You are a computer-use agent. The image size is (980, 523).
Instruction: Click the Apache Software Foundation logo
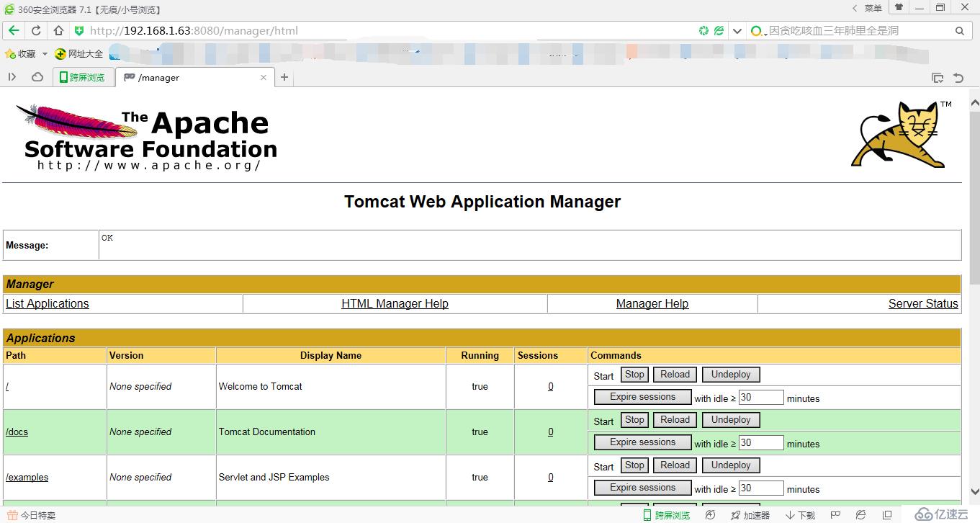click(147, 137)
